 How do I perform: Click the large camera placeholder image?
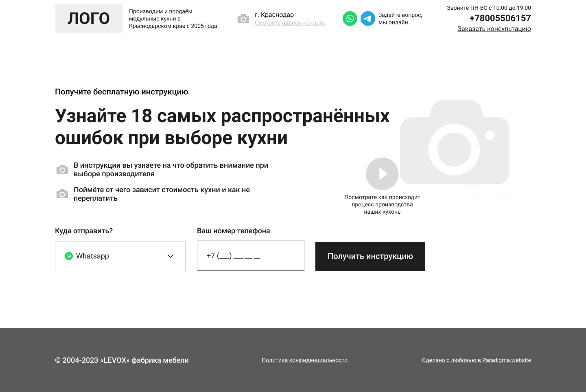tap(455, 149)
